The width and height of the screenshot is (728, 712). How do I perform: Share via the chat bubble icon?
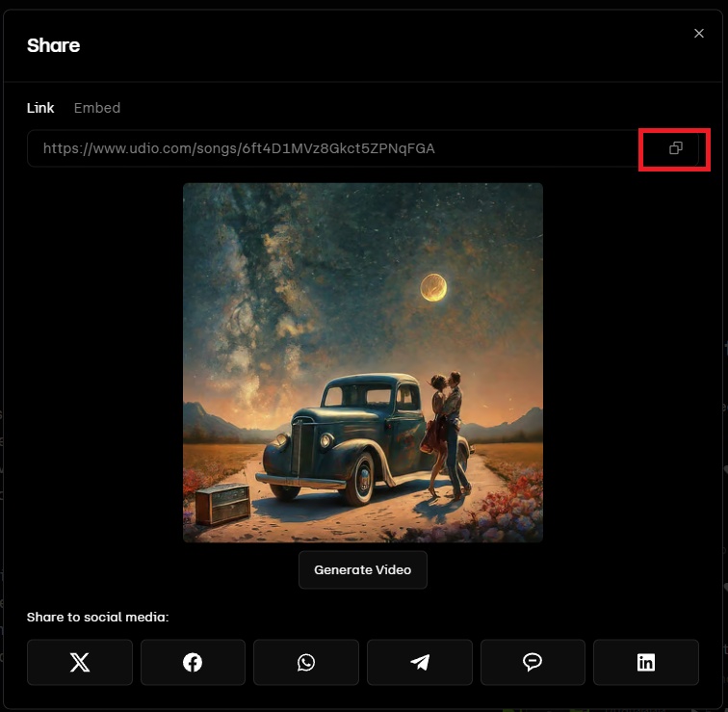point(533,662)
